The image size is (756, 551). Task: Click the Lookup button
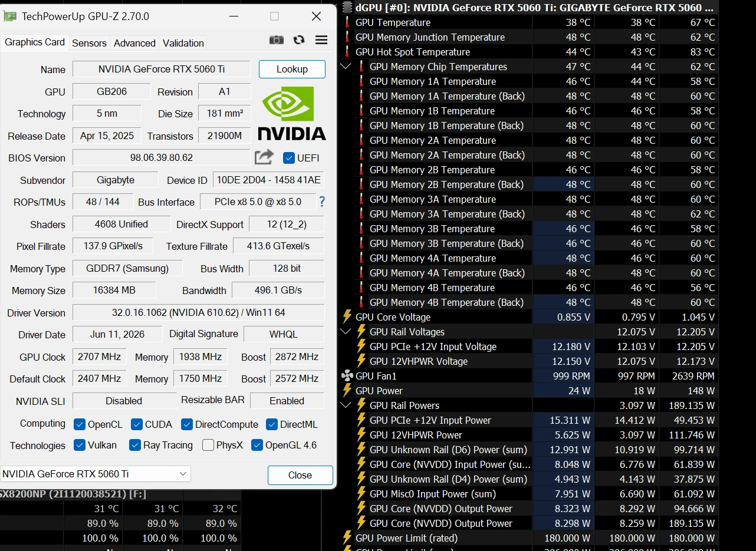[x=292, y=69]
